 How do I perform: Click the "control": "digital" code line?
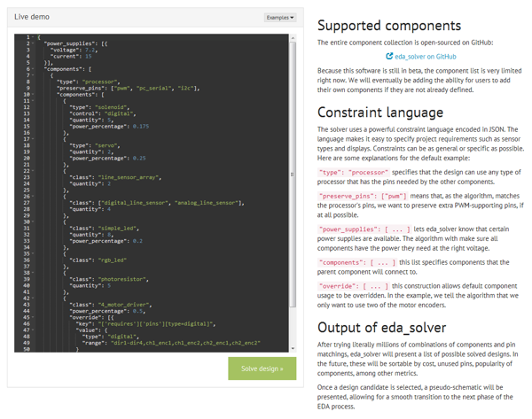tap(103, 113)
